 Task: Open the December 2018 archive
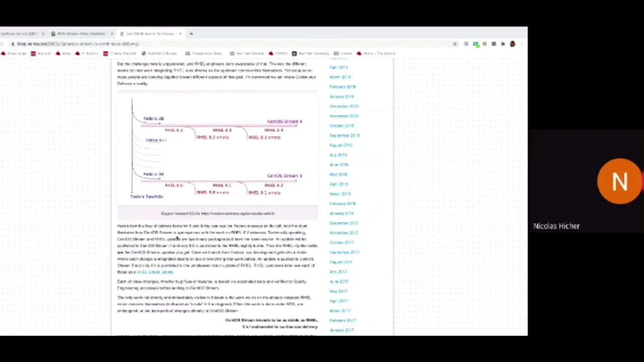click(344, 106)
